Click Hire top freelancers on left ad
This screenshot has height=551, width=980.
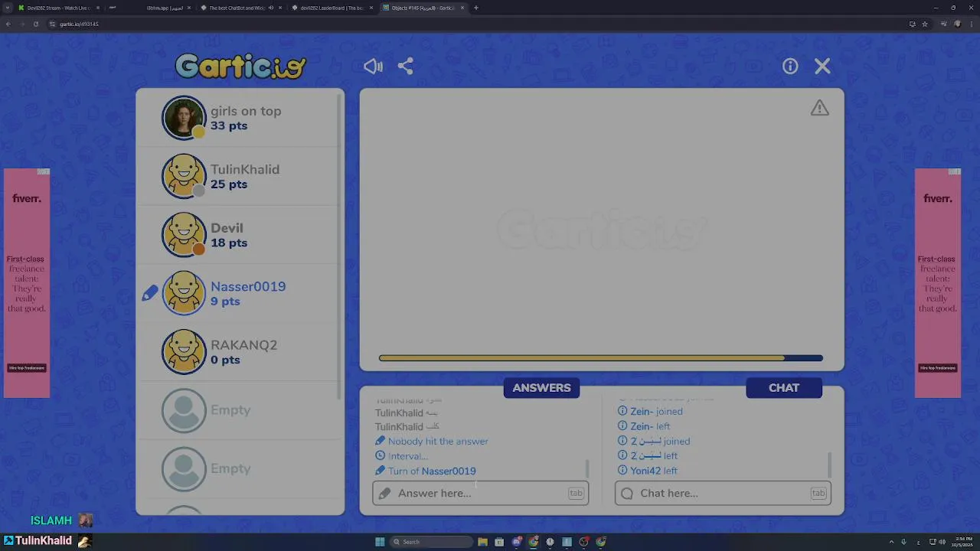tap(27, 368)
